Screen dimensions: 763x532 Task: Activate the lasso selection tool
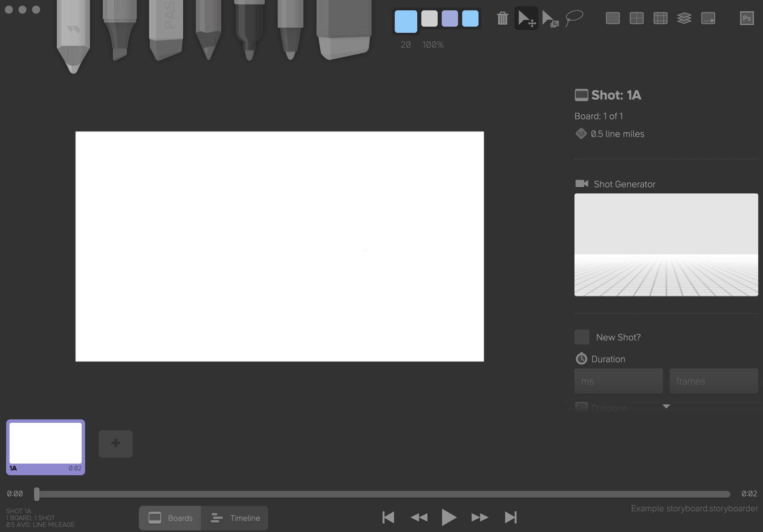tap(575, 18)
